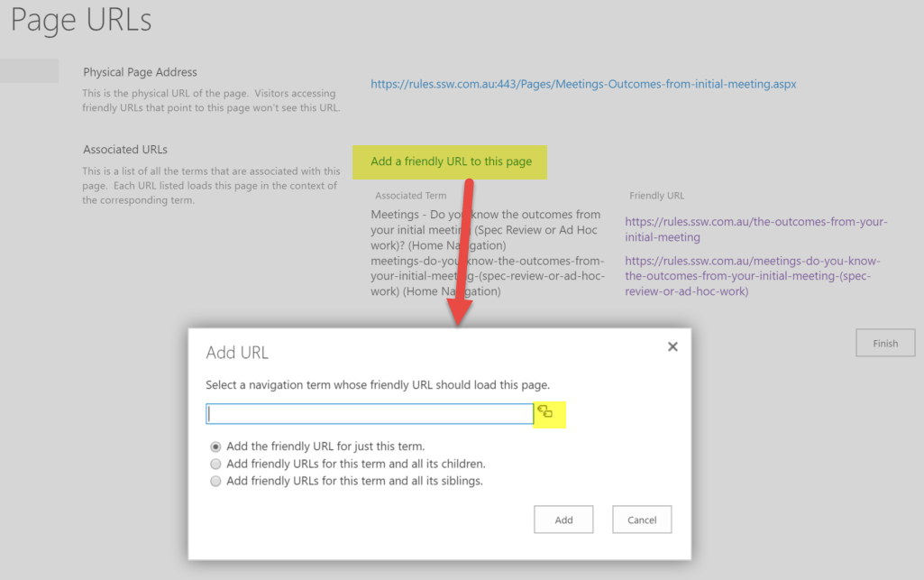Click the 'Friendly URL' column header
The image size is (924, 580).
coord(656,196)
